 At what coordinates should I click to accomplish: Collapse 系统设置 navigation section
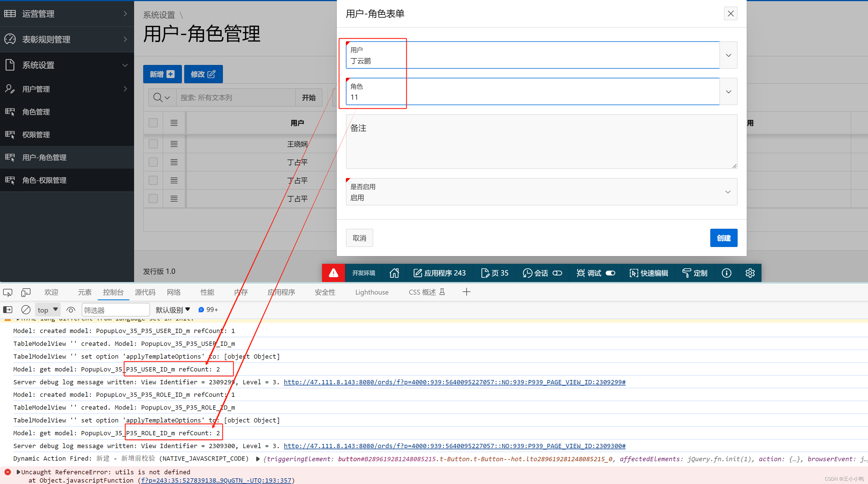point(125,65)
